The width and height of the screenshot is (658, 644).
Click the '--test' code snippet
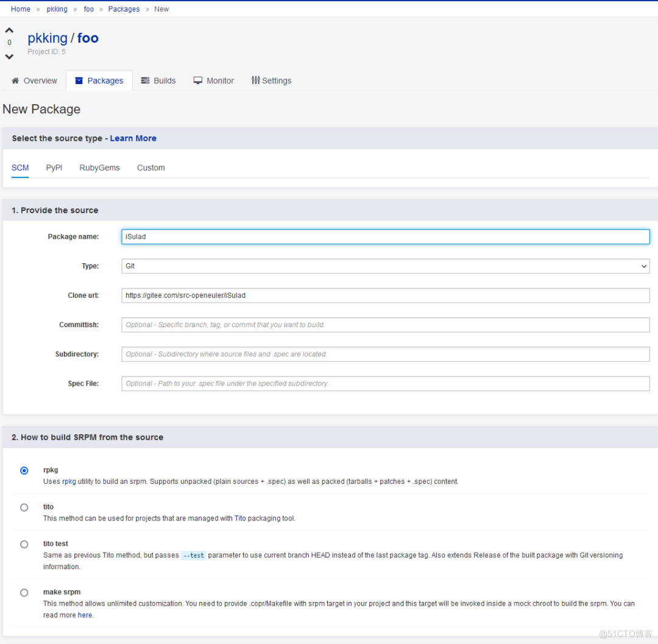click(194, 556)
